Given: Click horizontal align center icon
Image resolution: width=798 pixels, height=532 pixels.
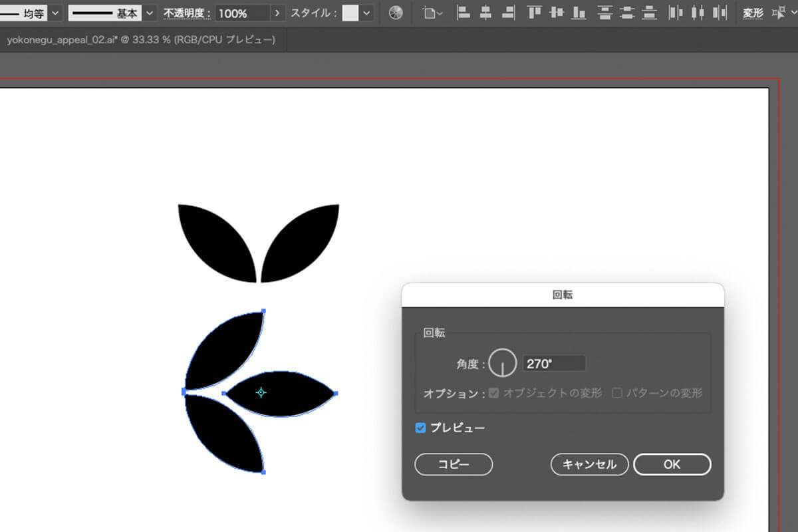Looking at the screenshot, I should click(x=486, y=13).
